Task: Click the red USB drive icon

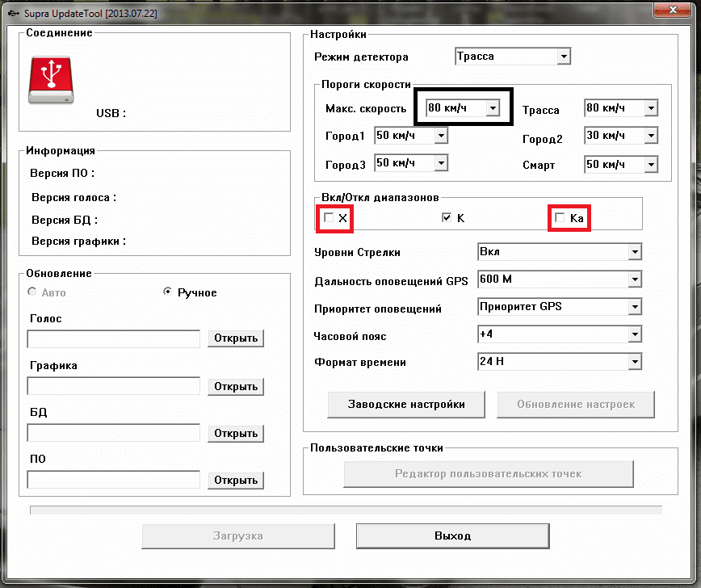Action: coord(52,80)
